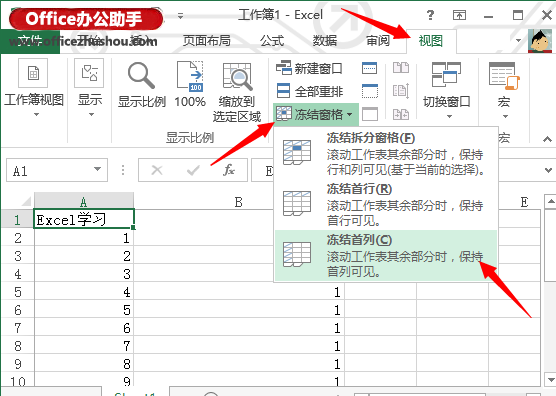Switch to the Review (审阅) tab
Screen dimensions: 556x396
click(378, 41)
